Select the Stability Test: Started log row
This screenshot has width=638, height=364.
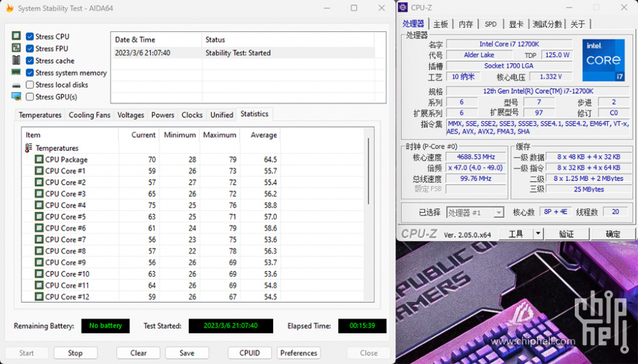(242, 53)
